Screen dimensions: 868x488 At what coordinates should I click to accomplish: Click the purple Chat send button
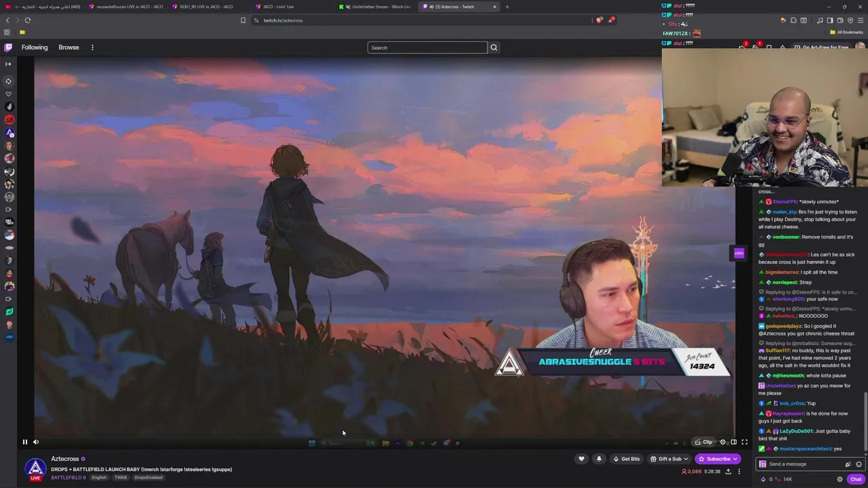pos(856,479)
